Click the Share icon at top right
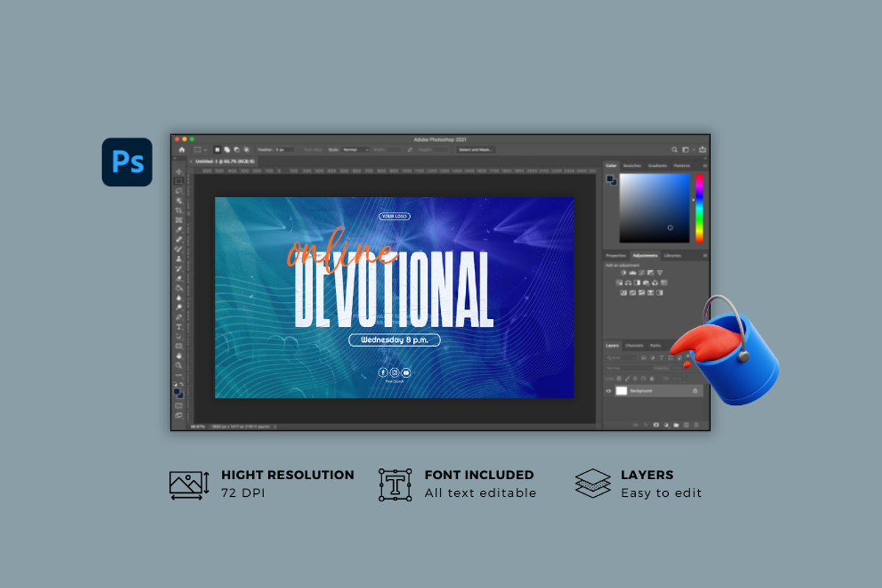The width and height of the screenshot is (882, 588). click(703, 149)
